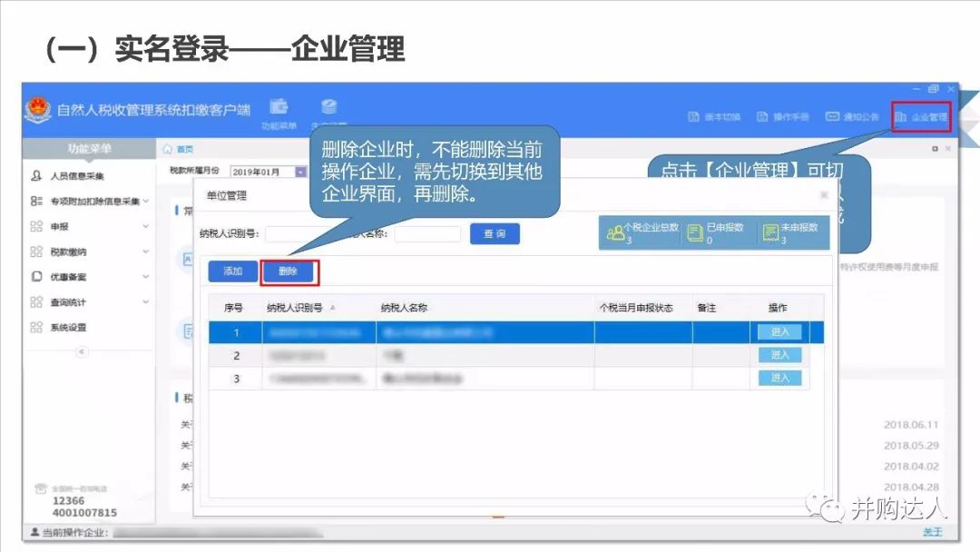Click 进入 for row 1
The width and height of the screenshot is (980, 552).
(x=779, y=332)
